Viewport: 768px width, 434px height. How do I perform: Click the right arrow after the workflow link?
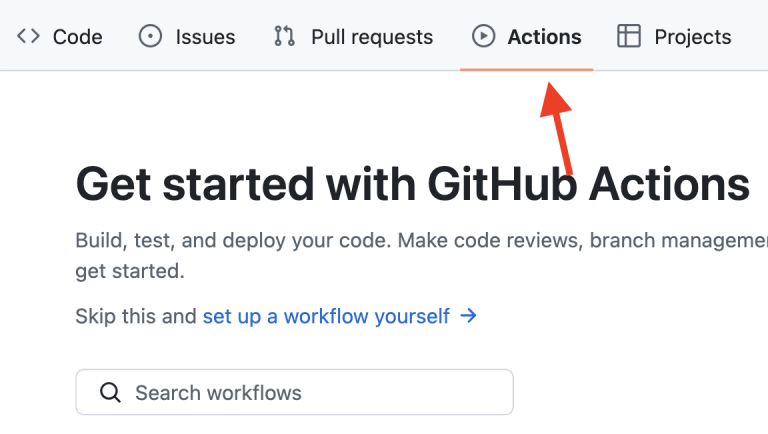(x=468, y=316)
